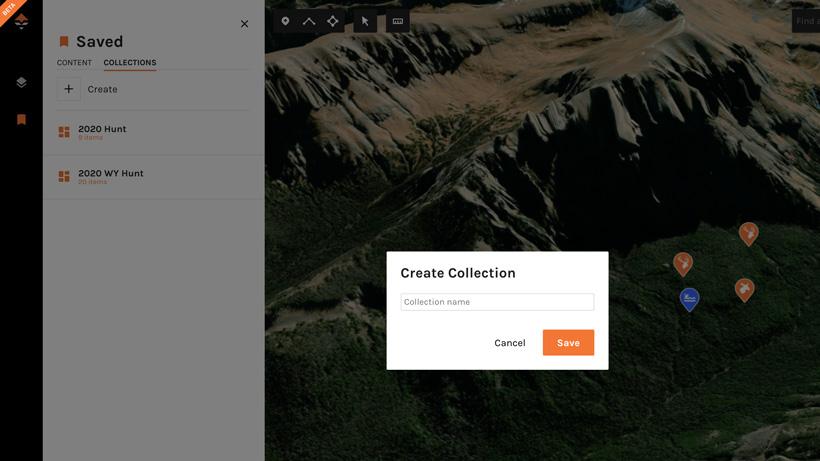Image resolution: width=820 pixels, height=461 pixels.
Task: Select the line drawing tool
Action: 309,21
